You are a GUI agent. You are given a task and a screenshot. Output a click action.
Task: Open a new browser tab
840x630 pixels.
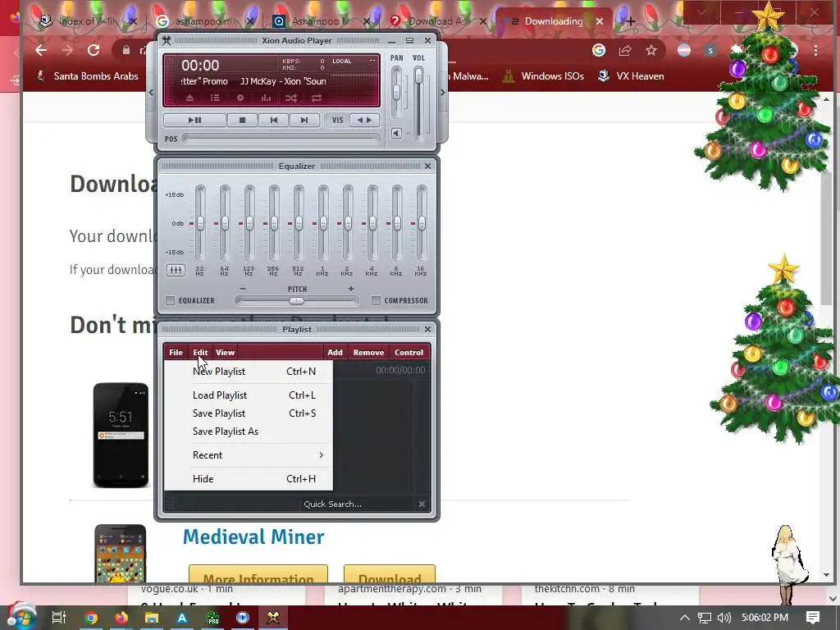631,21
